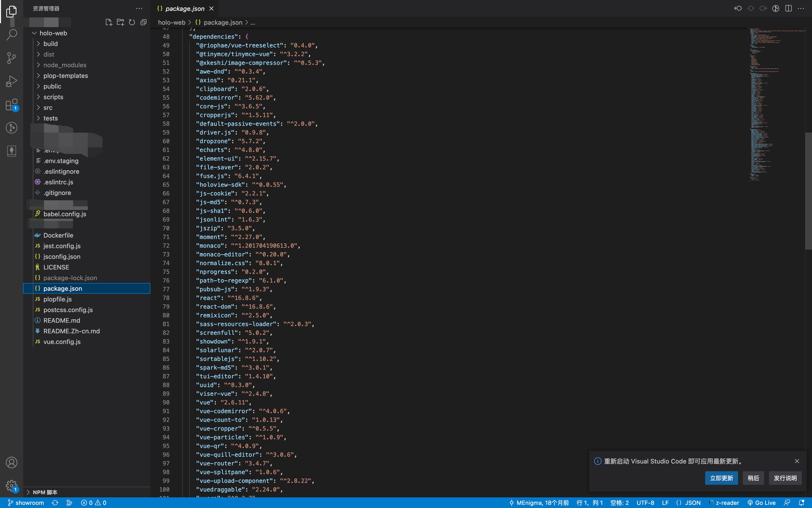Click the 行 1, 列 1 cursor position
This screenshot has height=508, width=812.
(x=589, y=503)
